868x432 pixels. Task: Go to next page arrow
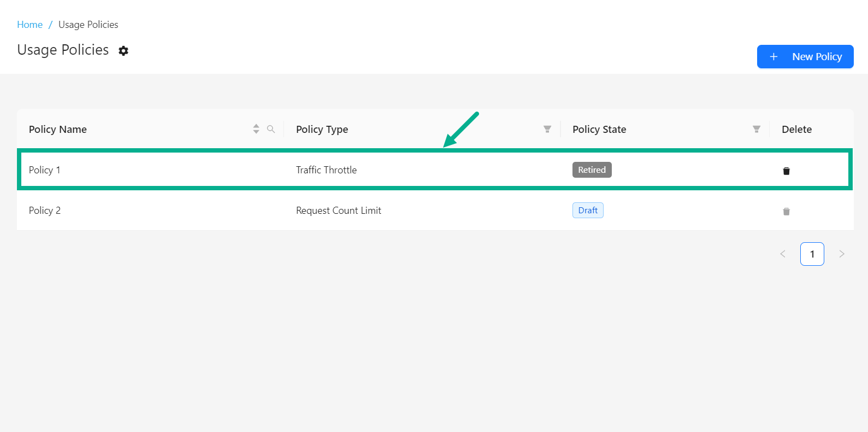click(x=842, y=254)
